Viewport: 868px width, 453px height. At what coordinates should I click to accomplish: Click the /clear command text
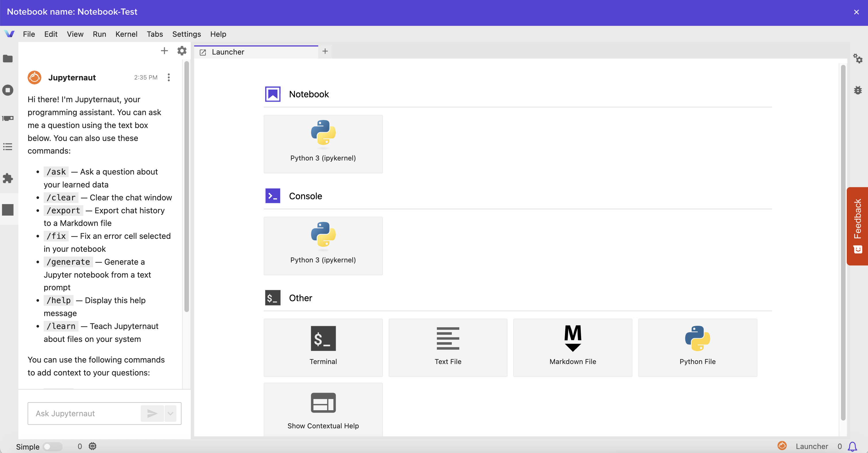61,198
